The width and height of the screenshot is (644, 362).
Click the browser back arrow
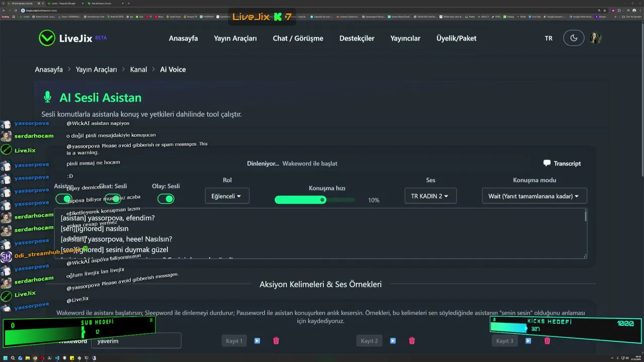click(x=4, y=10)
